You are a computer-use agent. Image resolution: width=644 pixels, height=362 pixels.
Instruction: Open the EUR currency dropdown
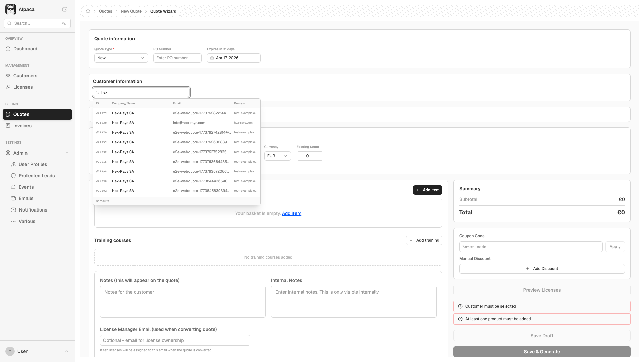pos(277,156)
